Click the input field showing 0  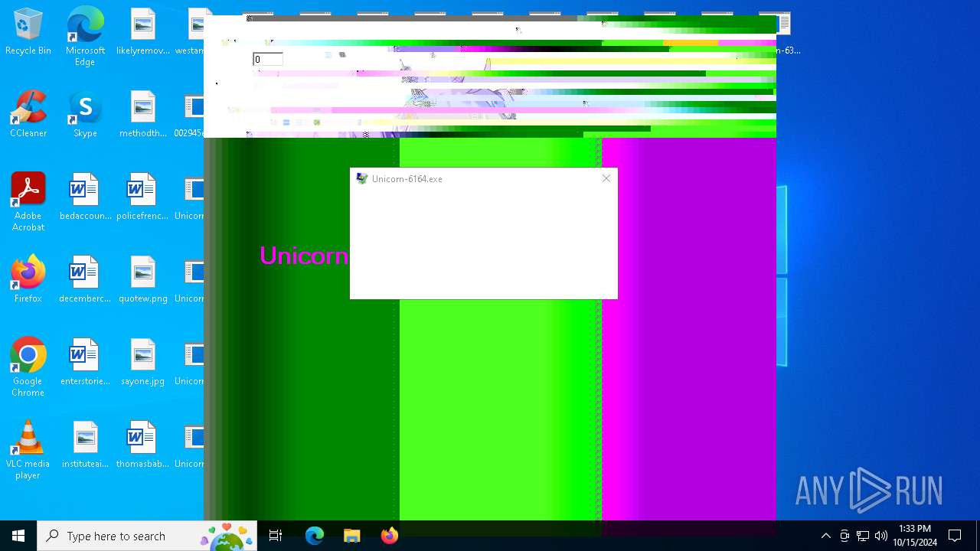pos(268,60)
